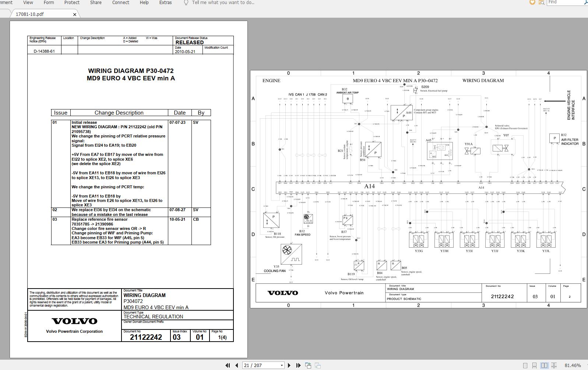Click document number 21122242 on left page
The height and width of the screenshot is (370, 588).
click(x=146, y=337)
